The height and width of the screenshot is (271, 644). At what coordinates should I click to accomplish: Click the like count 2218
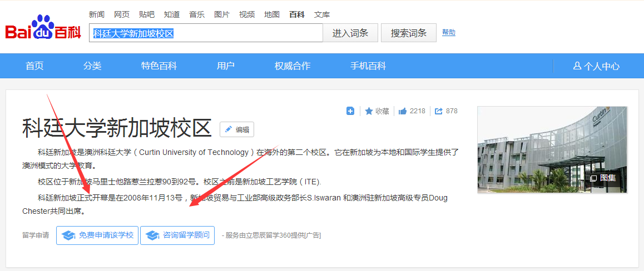418,111
